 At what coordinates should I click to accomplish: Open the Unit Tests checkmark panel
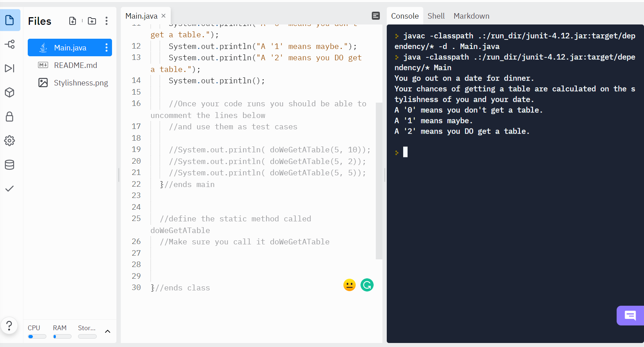pyautogui.click(x=10, y=189)
